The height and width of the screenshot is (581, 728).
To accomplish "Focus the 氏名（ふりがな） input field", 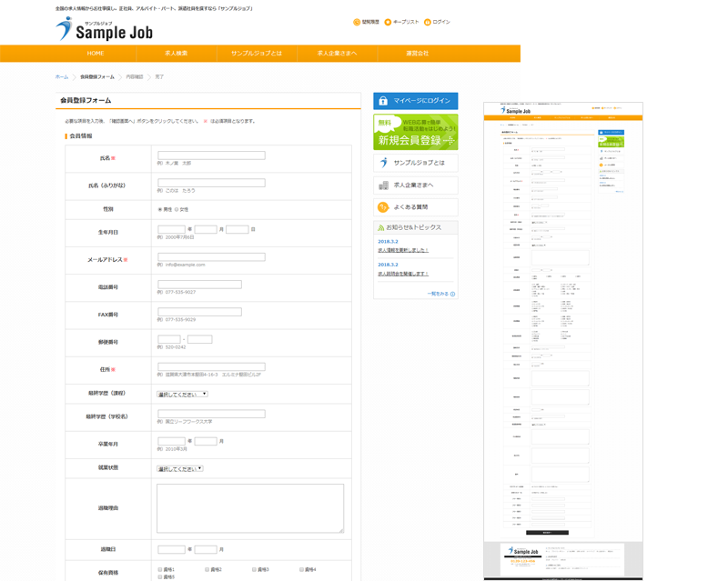I will (x=211, y=183).
